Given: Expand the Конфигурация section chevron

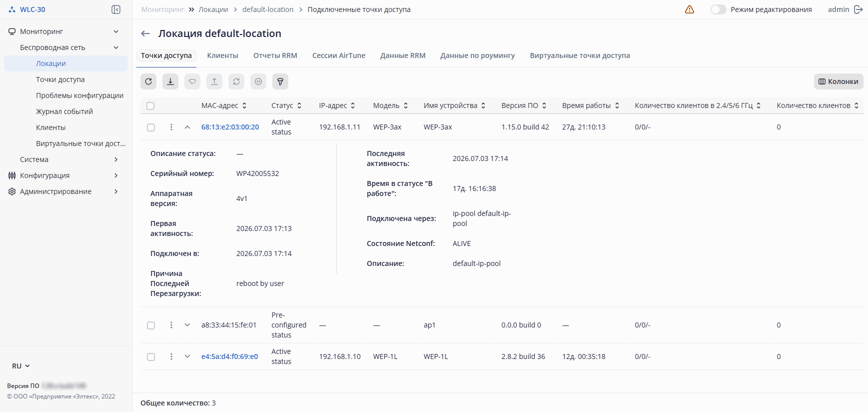Looking at the screenshot, I should [x=116, y=175].
